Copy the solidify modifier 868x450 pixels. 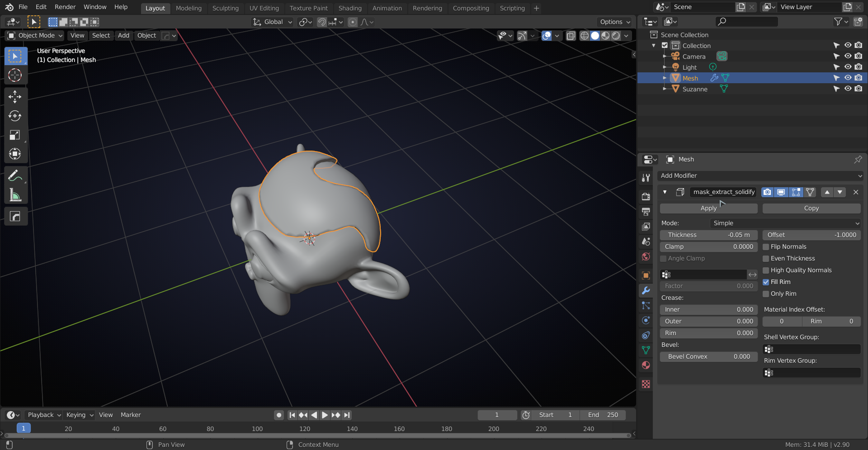click(x=811, y=208)
